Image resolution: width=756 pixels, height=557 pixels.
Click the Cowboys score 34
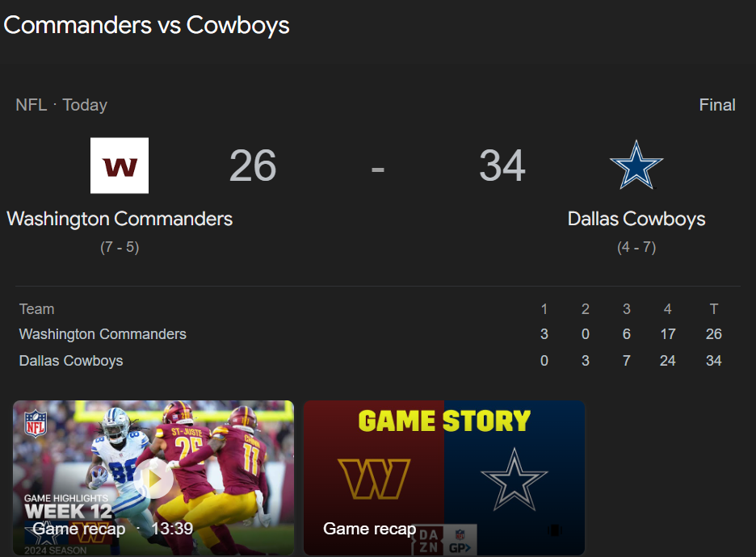[x=502, y=165]
